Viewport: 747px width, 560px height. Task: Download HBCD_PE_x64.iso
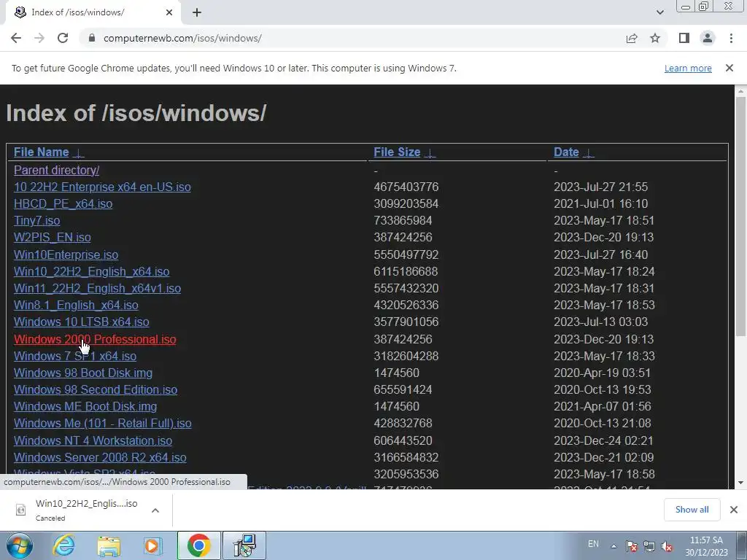tap(63, 204)
